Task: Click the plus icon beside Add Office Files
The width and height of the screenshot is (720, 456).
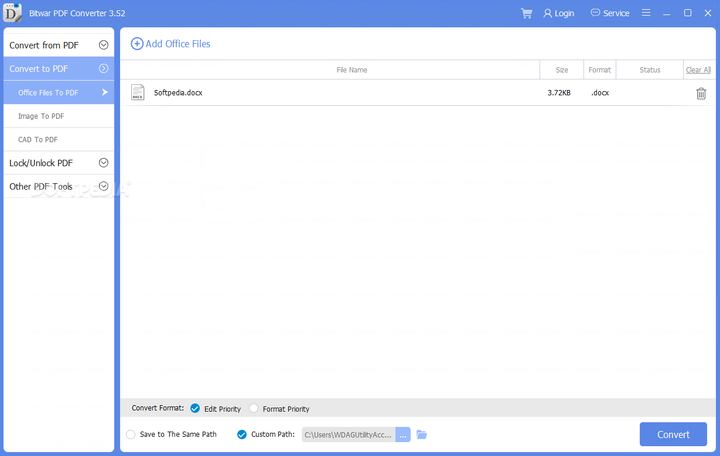Action: 137,44
